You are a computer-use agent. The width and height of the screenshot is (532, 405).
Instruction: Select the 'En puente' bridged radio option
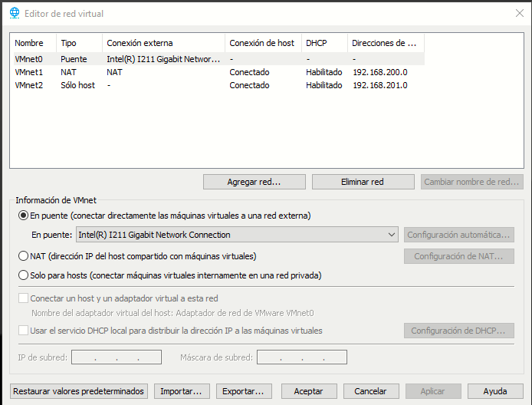pos(23,216)
